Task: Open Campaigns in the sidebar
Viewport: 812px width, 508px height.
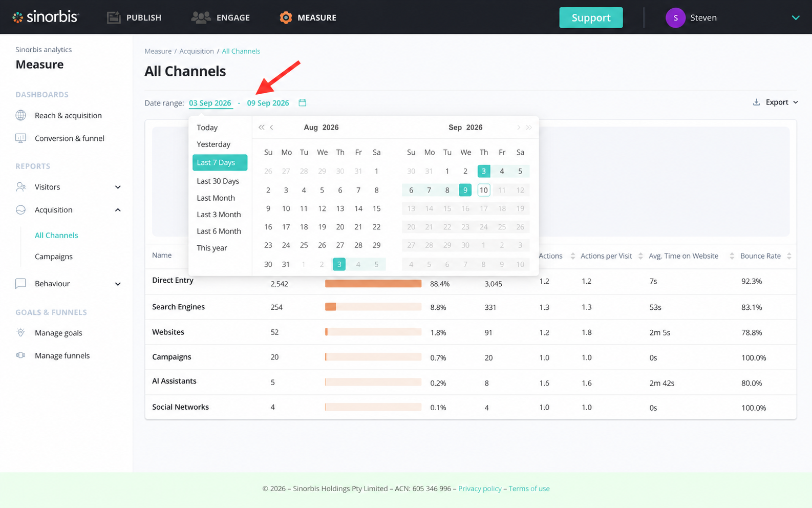Action: pos(54,257)
